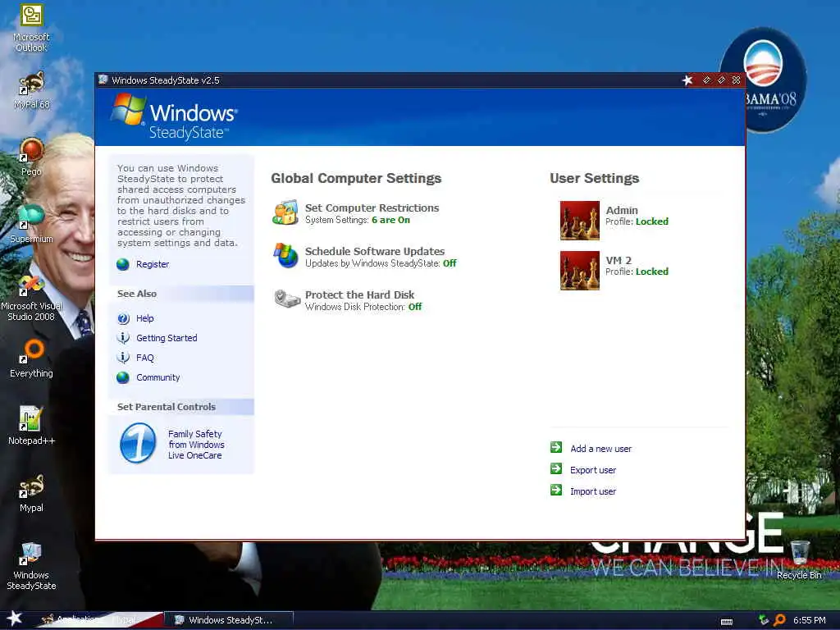
Task: Open the Register link
Action: (153, 264)
